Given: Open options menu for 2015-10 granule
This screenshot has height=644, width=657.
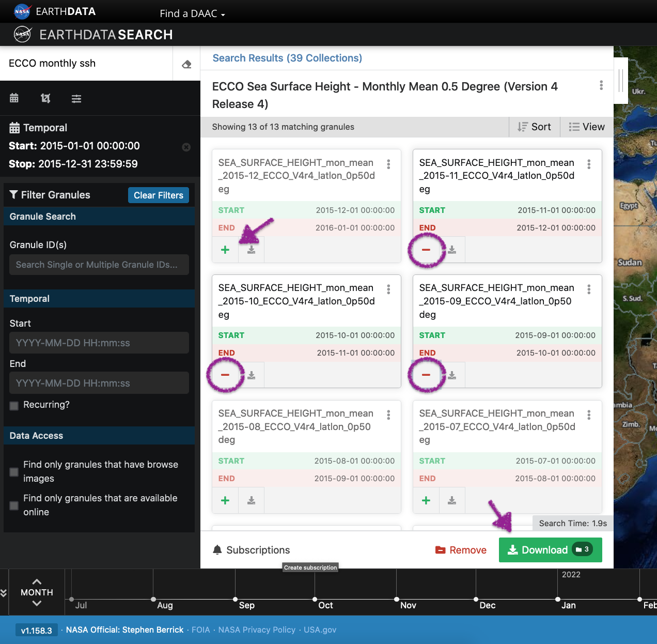Looking at the screenshot, I should (x=388, y=289).
